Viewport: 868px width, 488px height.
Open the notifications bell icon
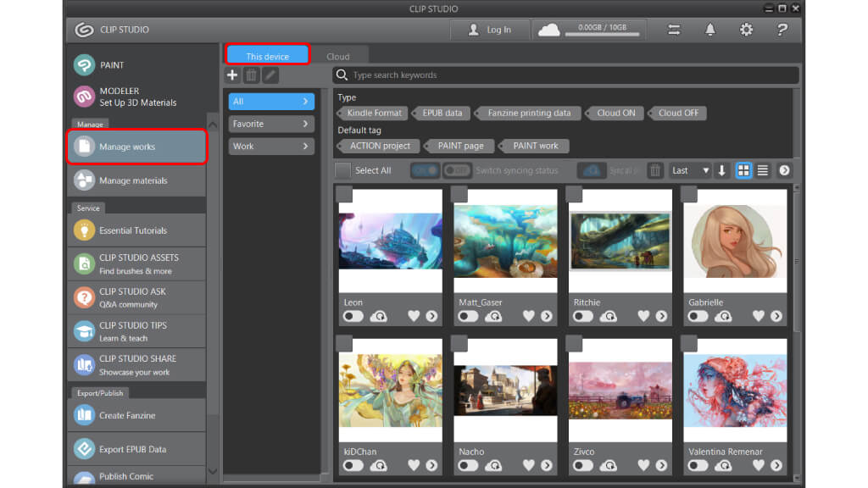tap(710, 30)
